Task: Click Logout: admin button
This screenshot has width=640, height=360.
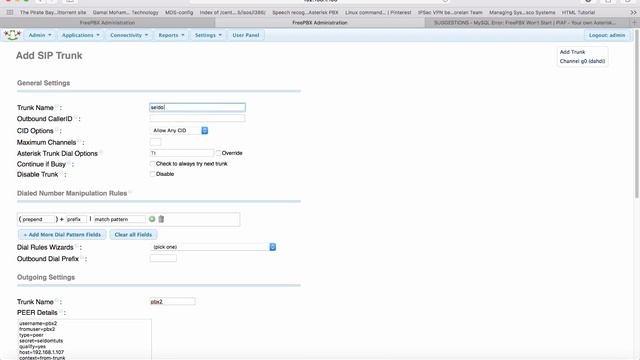Action: 607,35
